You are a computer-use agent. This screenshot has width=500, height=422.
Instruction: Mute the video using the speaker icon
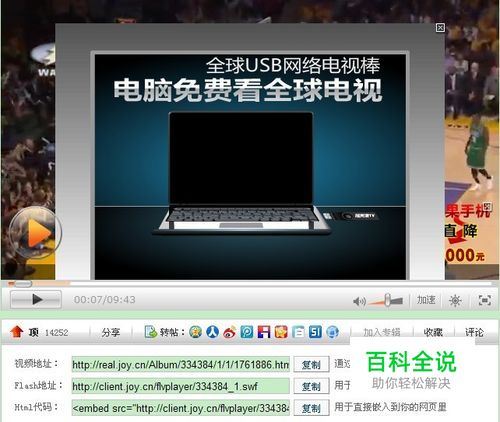pyautogui.click(x=359, y=301)
